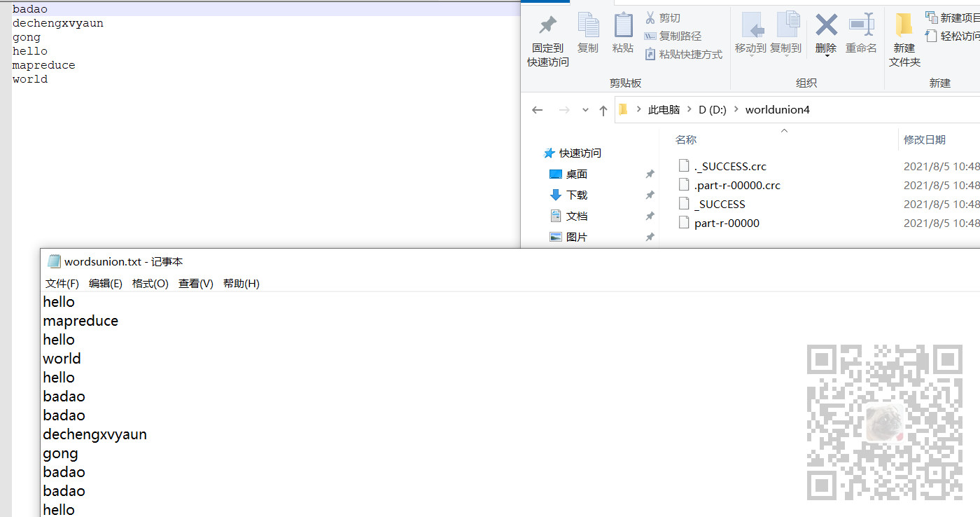Open Notepad File menu (文件)
The height and width of the screenshot is (517, 980).
[62, 283]
